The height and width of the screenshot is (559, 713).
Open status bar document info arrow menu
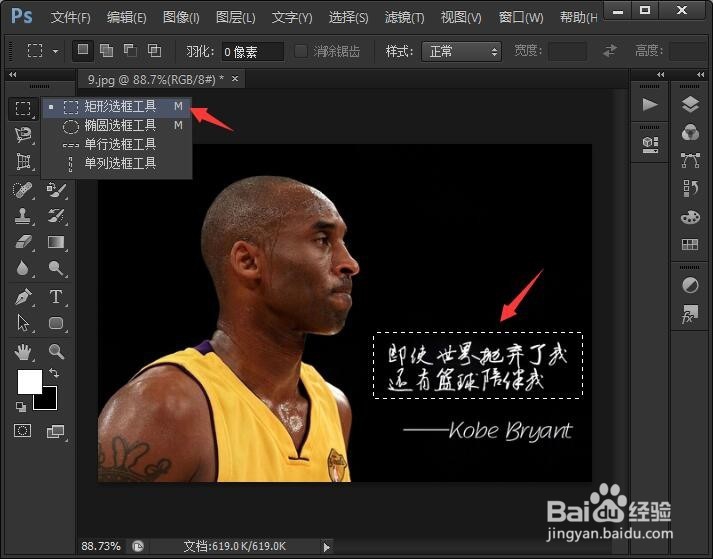(326, 547)
